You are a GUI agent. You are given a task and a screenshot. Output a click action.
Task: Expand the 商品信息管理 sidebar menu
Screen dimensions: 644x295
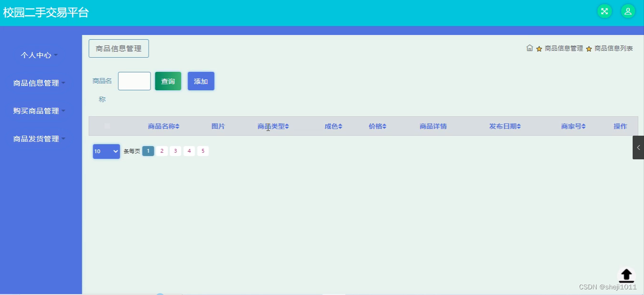[39, 83]
